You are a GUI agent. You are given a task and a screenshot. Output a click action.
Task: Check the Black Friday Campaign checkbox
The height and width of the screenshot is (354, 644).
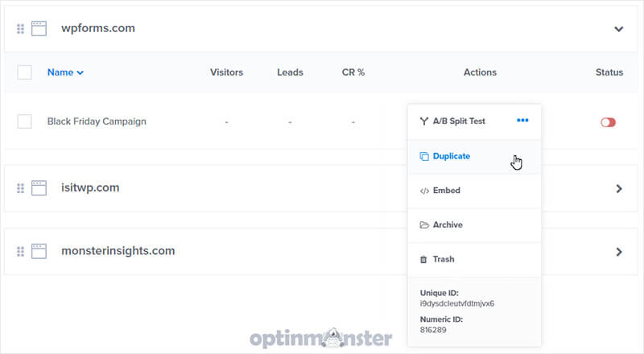25,121
